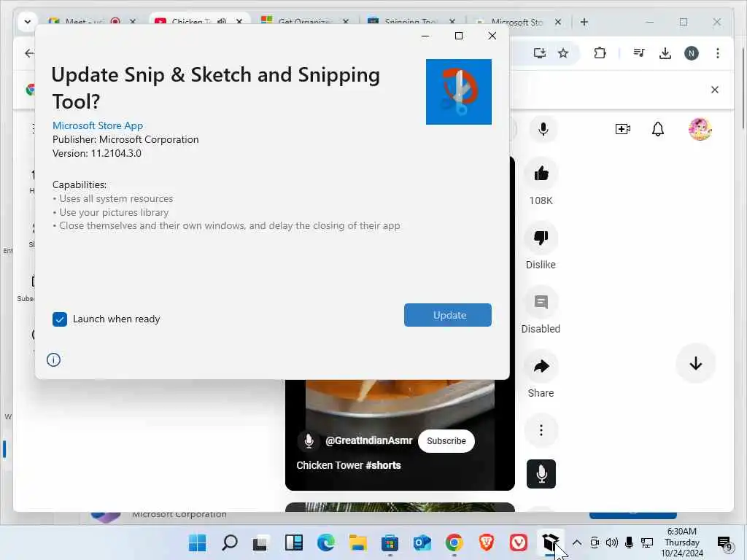Click the install app icon in address bar
Screen dimensions: 747x560
tap(539, 52)
